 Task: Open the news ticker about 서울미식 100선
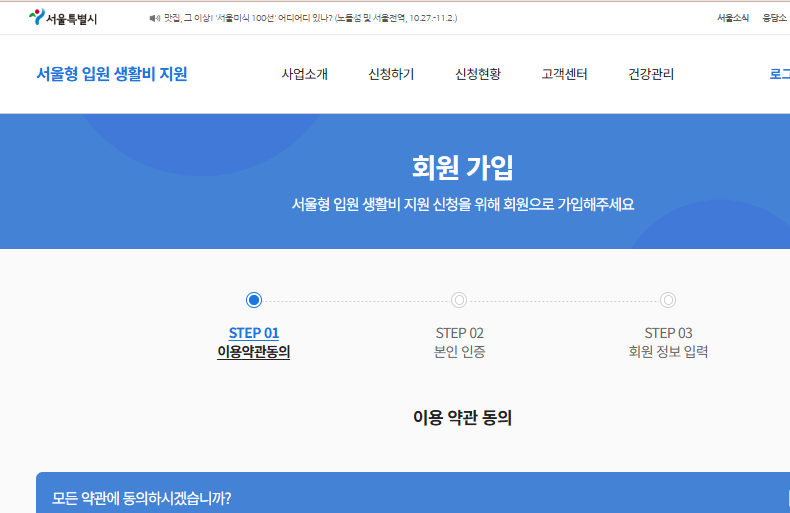[310, 18]
